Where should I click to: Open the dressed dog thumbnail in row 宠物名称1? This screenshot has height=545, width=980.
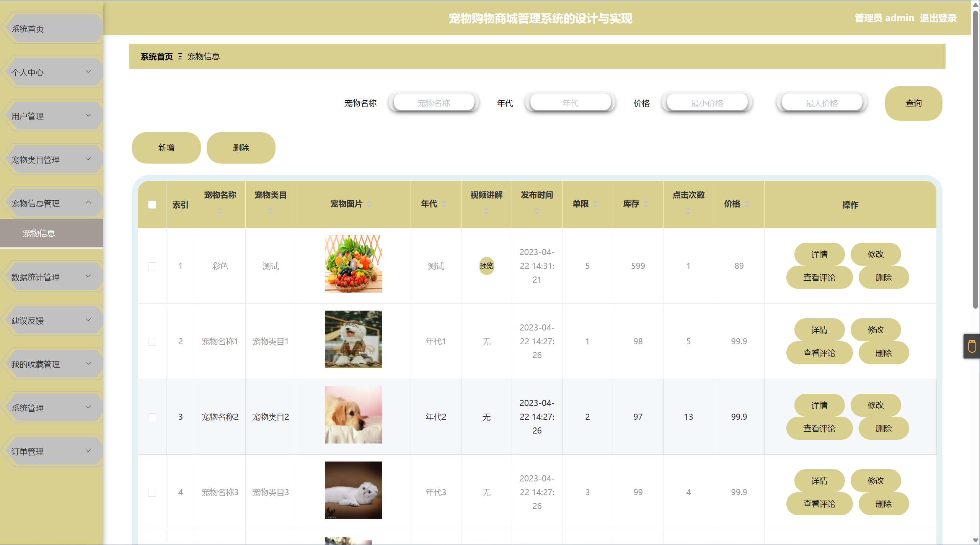[353, 339]
